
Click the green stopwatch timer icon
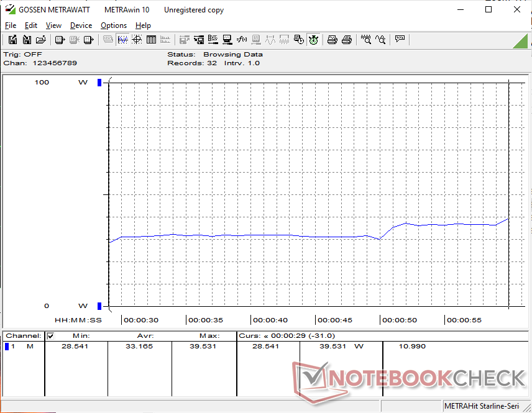(x=314, y=40)
